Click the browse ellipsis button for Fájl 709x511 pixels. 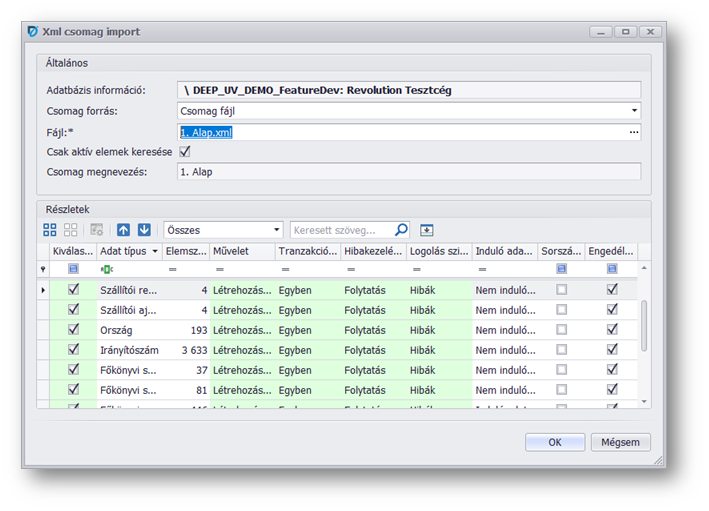click(x=633, y=132)
